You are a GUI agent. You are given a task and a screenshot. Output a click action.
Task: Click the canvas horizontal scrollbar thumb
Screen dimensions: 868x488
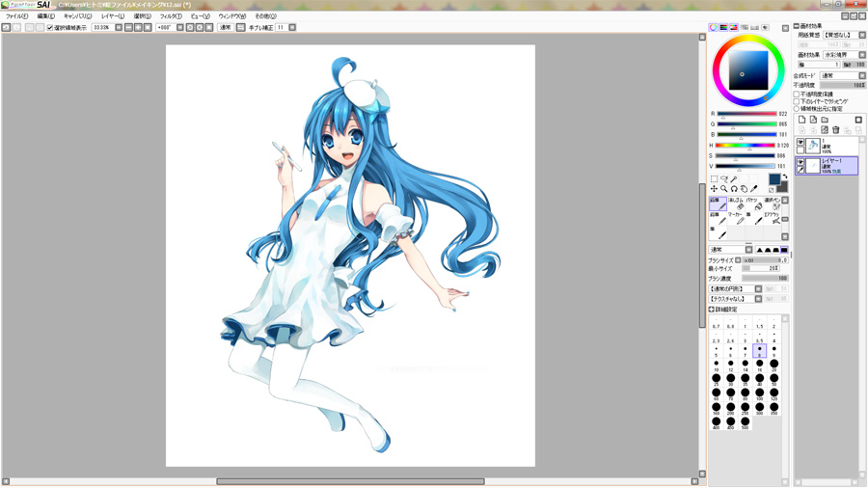pos(350,482)
